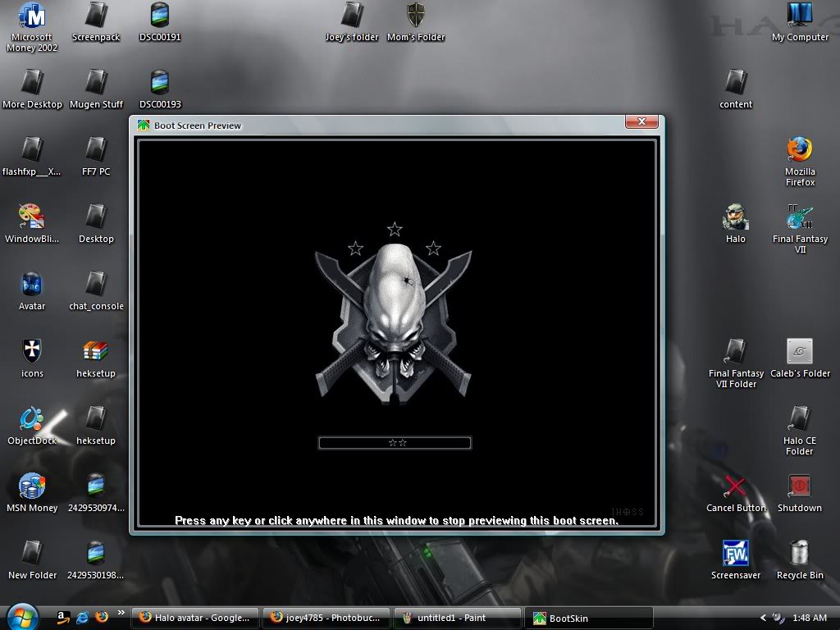Switch to untitled1 - Paint on taskbar
This screenshot has width=840, height=630.
point(457,618)
